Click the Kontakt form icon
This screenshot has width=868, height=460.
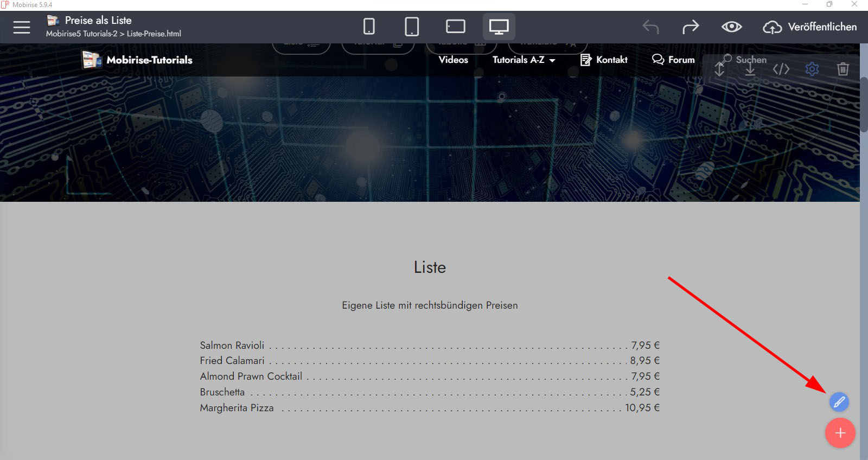point(586,60)
